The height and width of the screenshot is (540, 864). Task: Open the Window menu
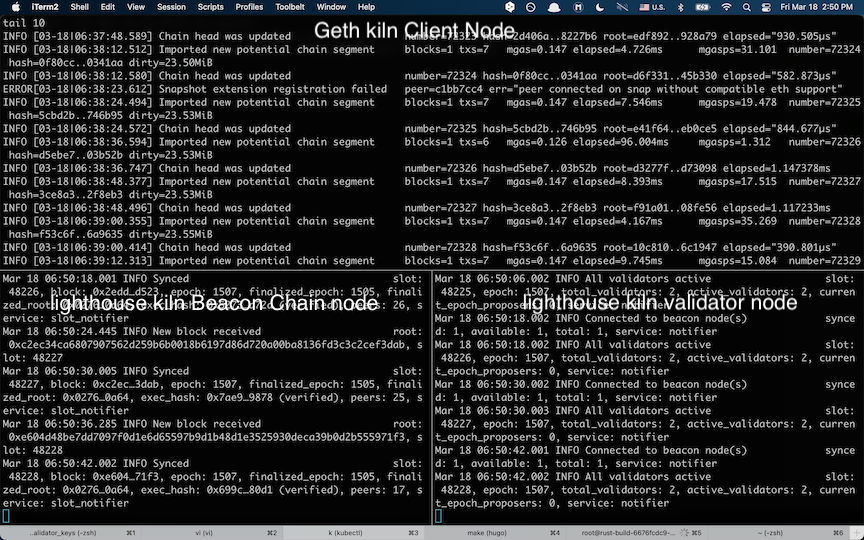click(331, 7)
